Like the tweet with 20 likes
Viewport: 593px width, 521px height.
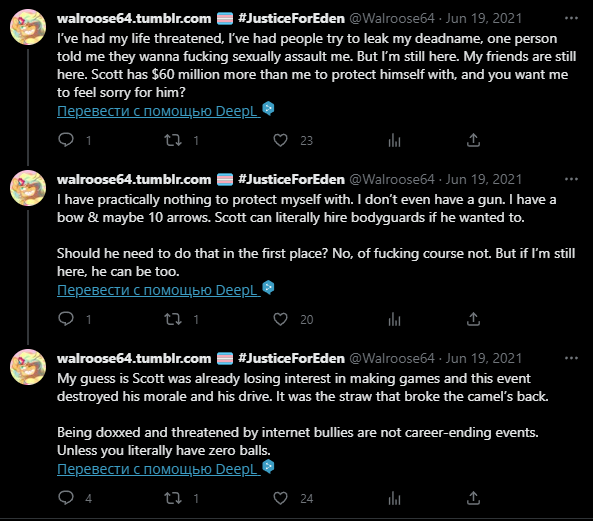[x=280, y=319]
